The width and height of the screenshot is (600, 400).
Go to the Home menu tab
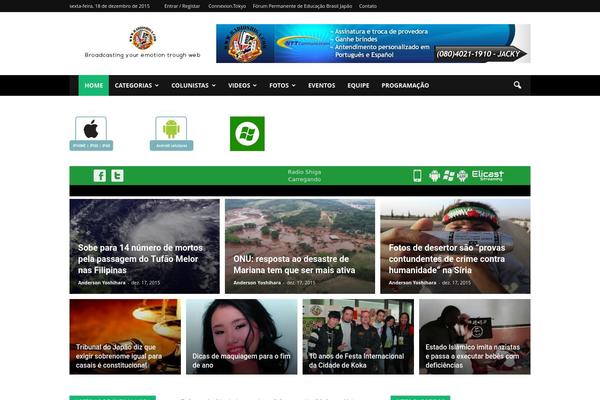pos(94,85)
